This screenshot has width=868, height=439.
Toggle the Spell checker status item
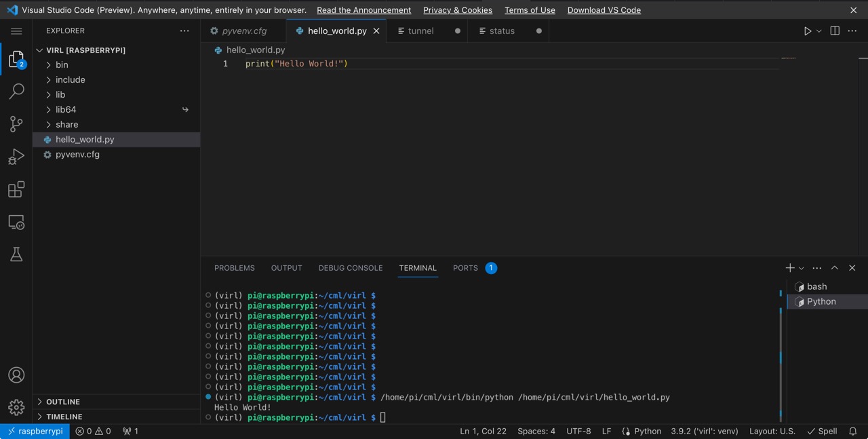pyautogui.click(x=822, y=432)
